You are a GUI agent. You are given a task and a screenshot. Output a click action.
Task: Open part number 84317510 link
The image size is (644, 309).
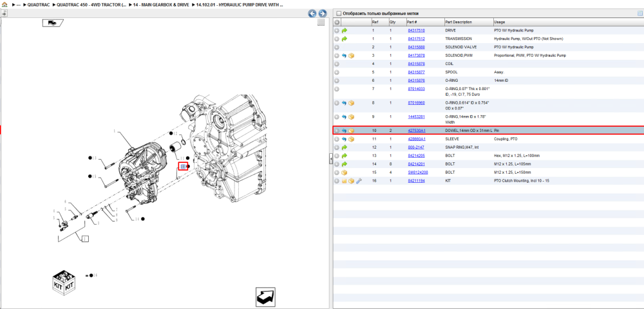(x=416, y=30)
